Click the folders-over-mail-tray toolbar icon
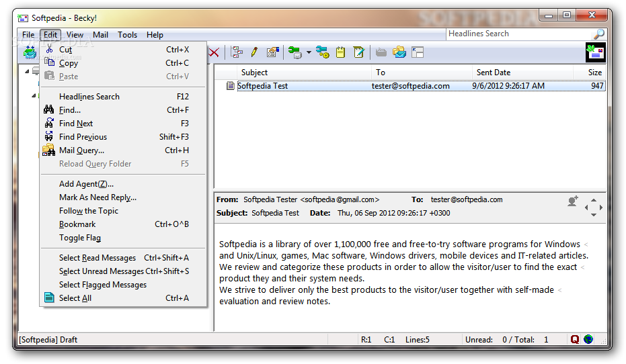 pyautogui.click(x=399, y=52)
